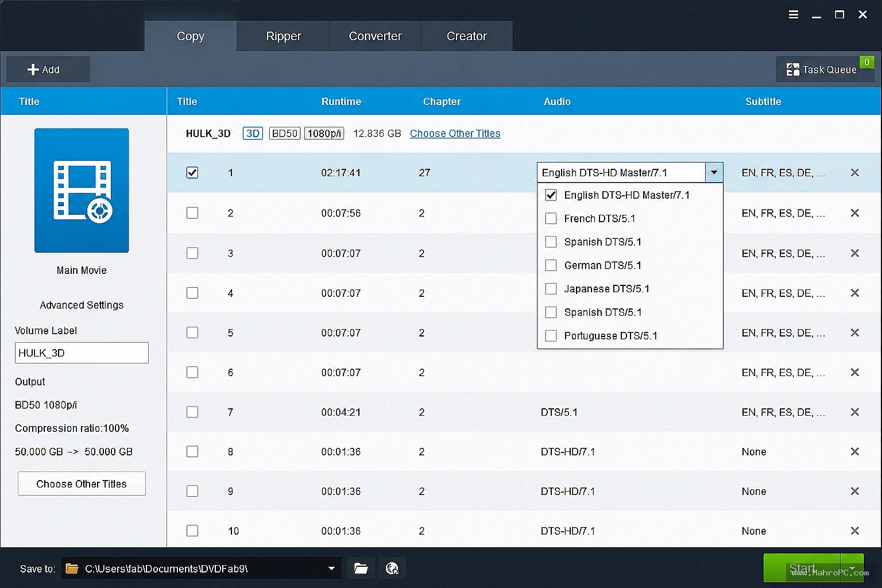The image size is (882, 588).
Task: Click the Runtime column header
Action: (341, 102)
